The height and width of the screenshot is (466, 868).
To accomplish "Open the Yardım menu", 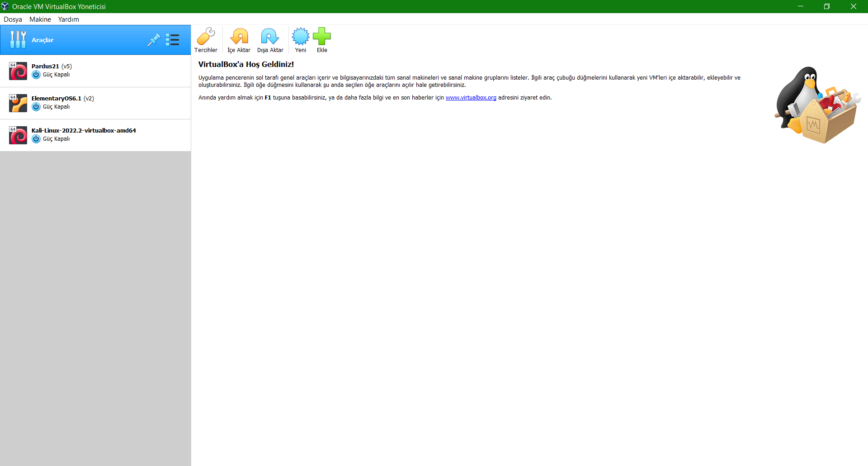I will click(x=69, y=19).
